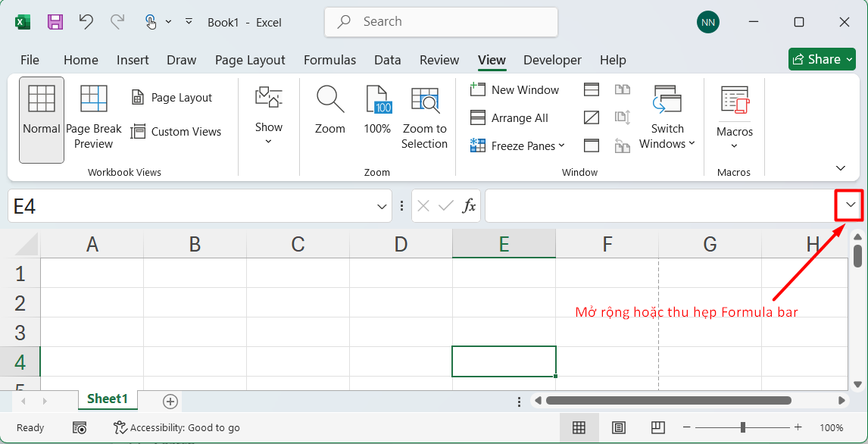
Task: Click the zoom slider handle
Action: coord(743,427)
